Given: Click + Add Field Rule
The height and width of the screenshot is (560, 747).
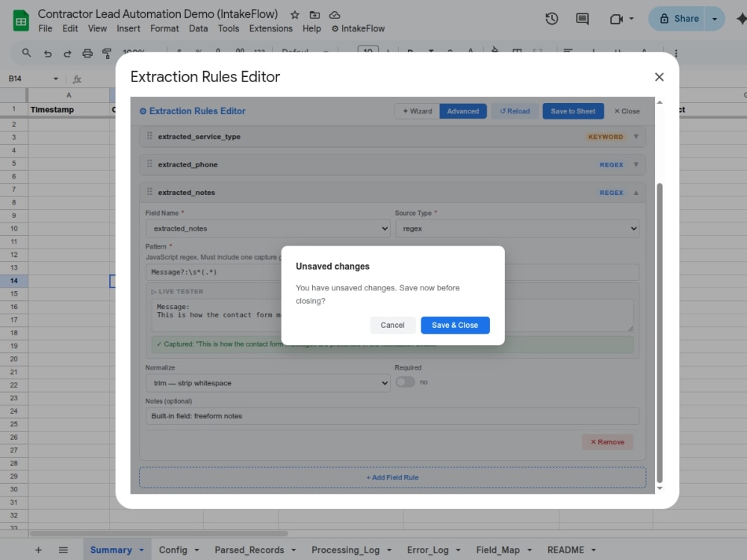Looking at the screenshot, I should coord(393,477).
